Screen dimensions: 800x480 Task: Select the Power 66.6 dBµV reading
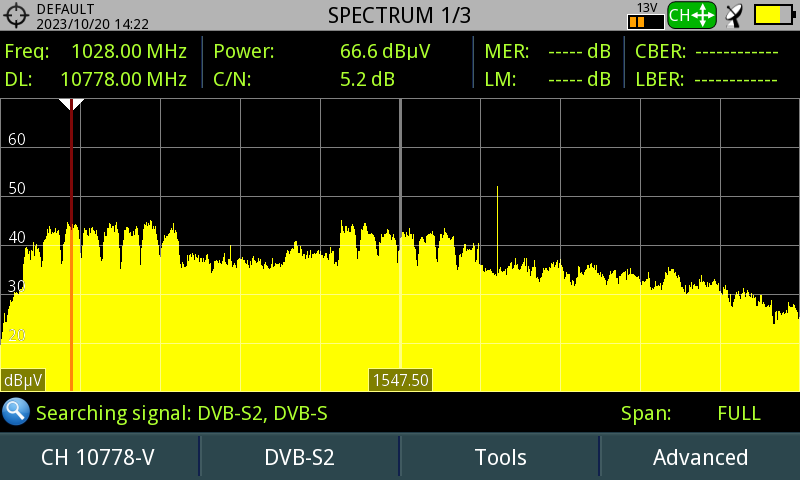click(x=322, y=52)
